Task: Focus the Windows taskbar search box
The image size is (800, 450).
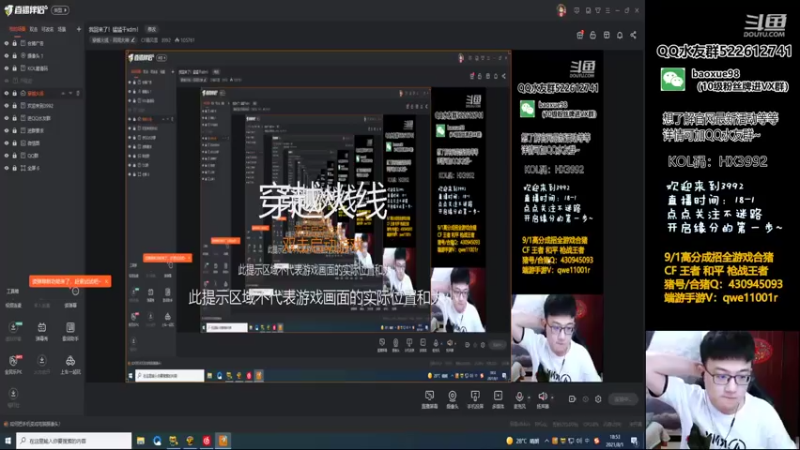Action: click(x=73, y=440)
